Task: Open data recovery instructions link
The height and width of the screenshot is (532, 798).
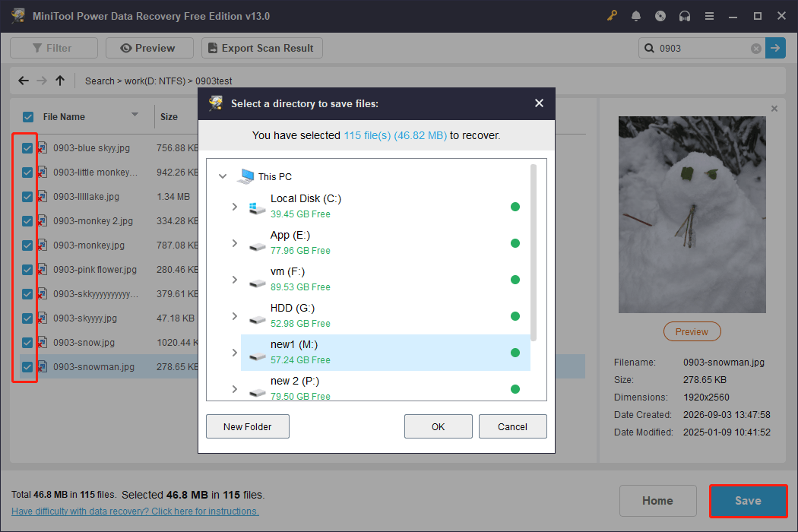Action: point(135,511)
